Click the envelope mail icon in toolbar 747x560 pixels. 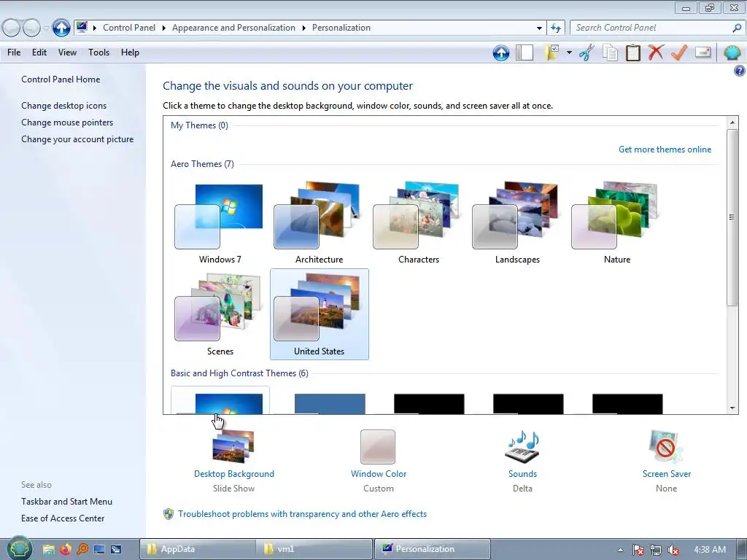(x=703, y=52)
